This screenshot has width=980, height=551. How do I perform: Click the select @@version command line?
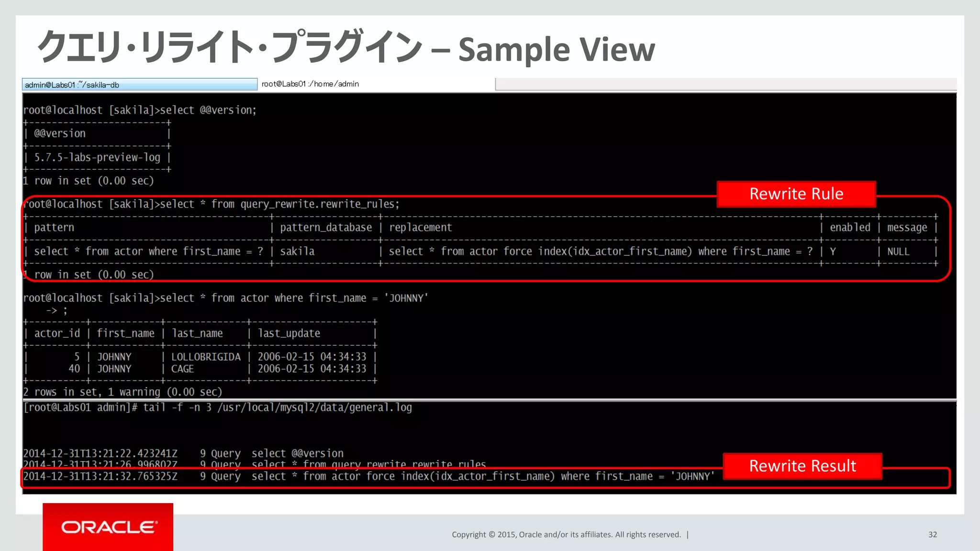pos(140,110)
